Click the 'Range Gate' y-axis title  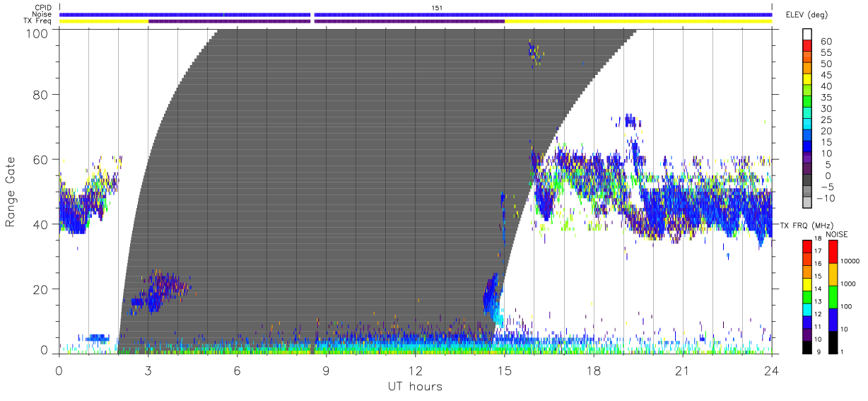pos(11,192)
